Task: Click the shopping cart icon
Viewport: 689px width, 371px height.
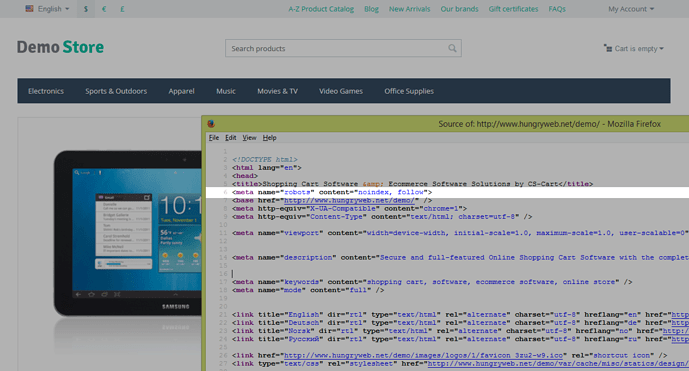Action: 608,48
